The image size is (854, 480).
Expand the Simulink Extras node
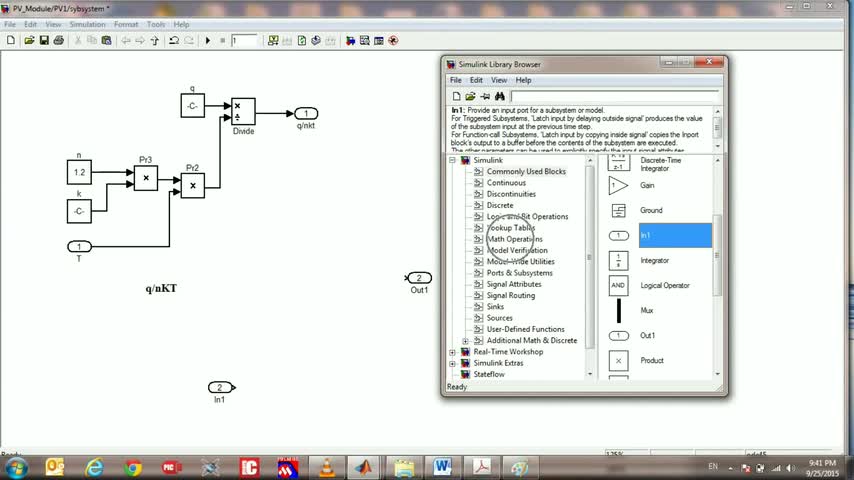click(x=452, y=363)
